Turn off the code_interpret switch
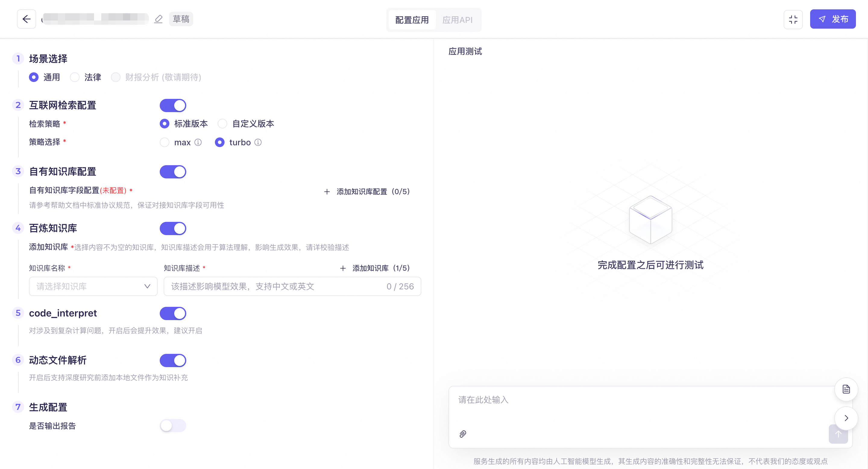Image resolution: width=868 pixels, height=469 pixels. coord(173,313)
